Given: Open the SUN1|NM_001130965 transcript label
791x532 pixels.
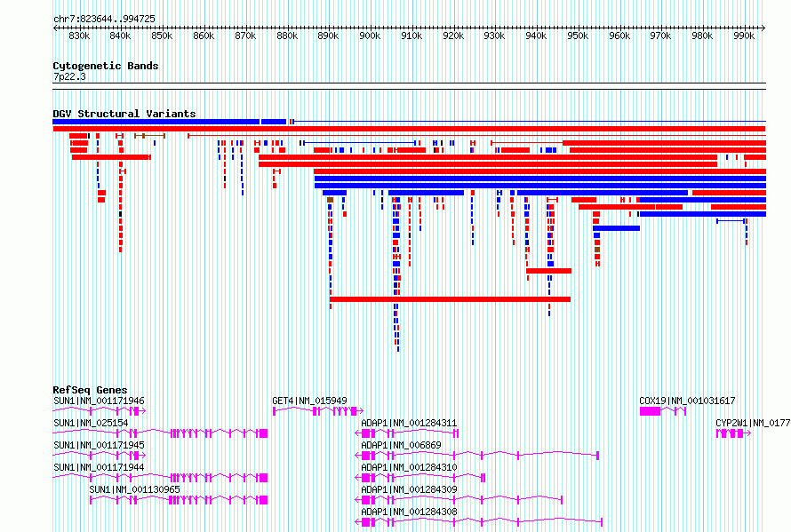Looking at the screenshot, I should point(135,489).
